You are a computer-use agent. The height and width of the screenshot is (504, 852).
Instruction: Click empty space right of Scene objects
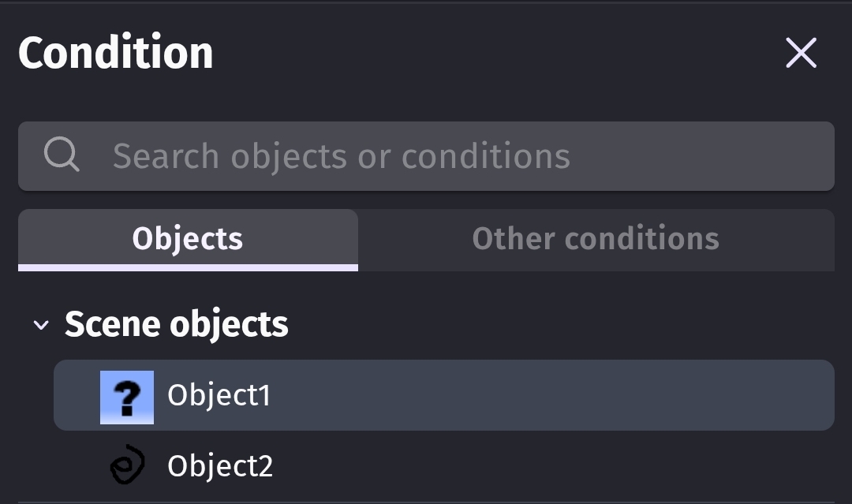click(x=552, y=324)
